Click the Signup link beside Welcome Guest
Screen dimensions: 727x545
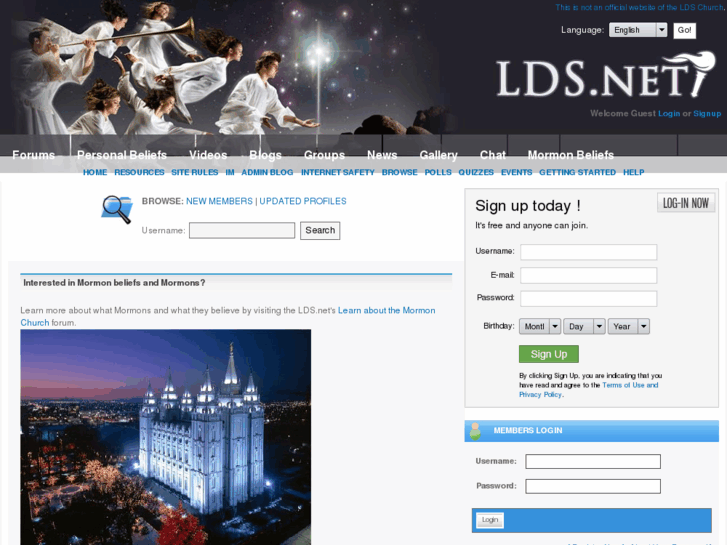pyautogui.click(x=707, y=114)
